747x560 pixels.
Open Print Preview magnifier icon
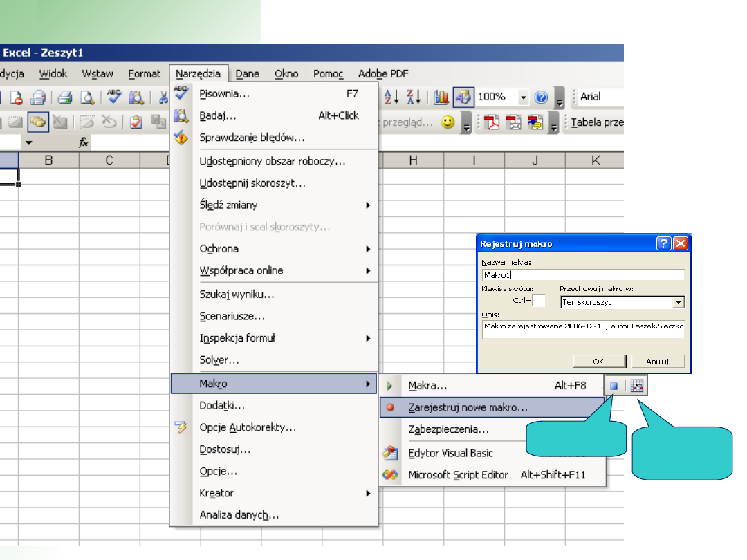coord(87,97)
